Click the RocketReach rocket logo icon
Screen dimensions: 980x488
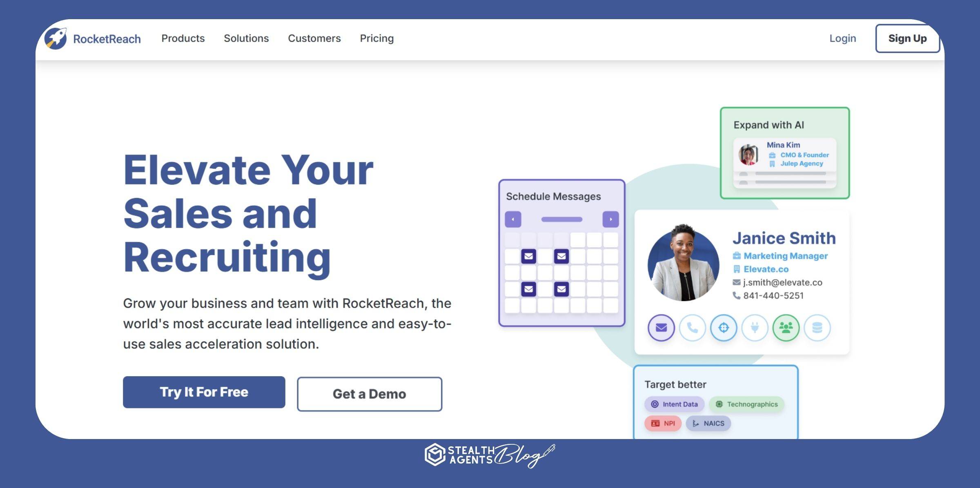(56, 38)
